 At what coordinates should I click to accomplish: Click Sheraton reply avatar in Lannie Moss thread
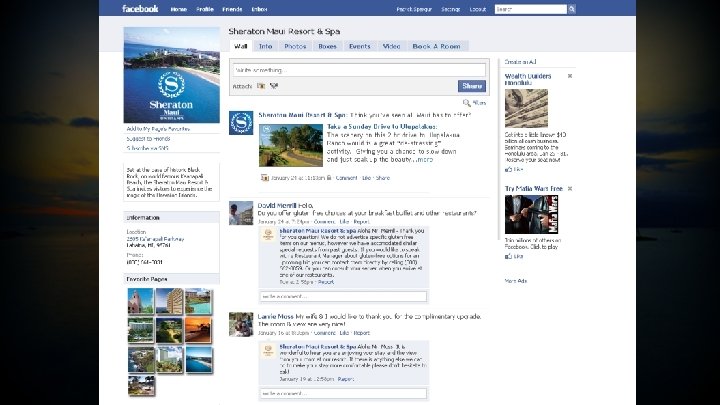tap(268, 350)
